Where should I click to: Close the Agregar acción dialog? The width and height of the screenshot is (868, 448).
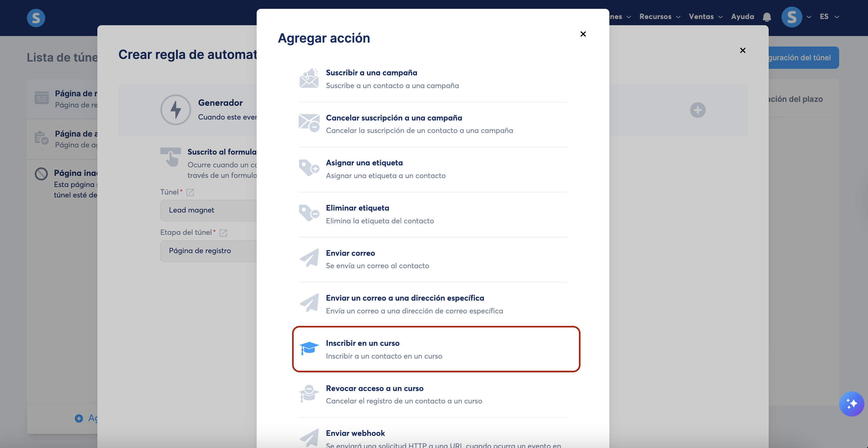[x=583, y=34]
